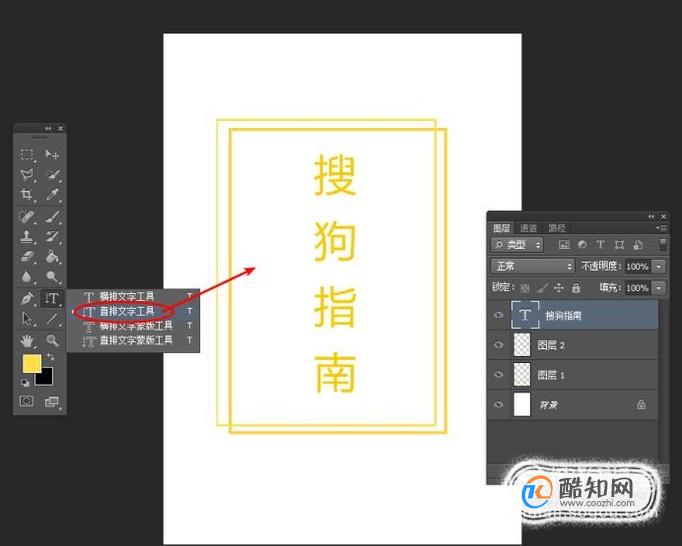Choose 直排文字蒙版工具 from the flyout
The height and width of the screenshot is (546, 682).
coord(134,340)
